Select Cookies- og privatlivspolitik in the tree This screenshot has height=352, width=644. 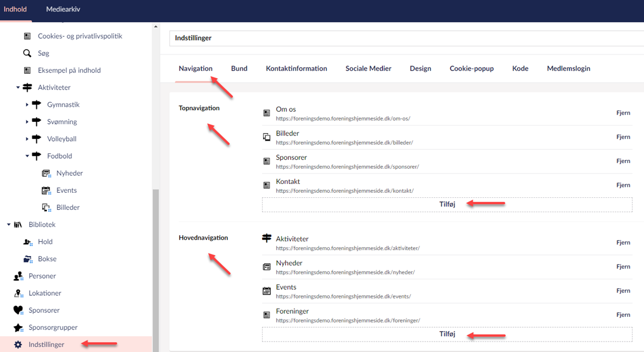tap(80, 36)
